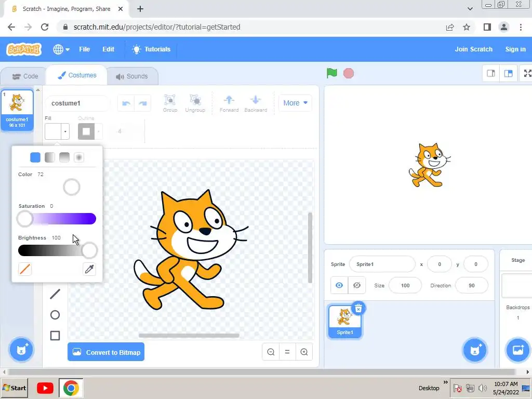Switch to the Code tab
The image size is (532, 399).
[25, 76]
